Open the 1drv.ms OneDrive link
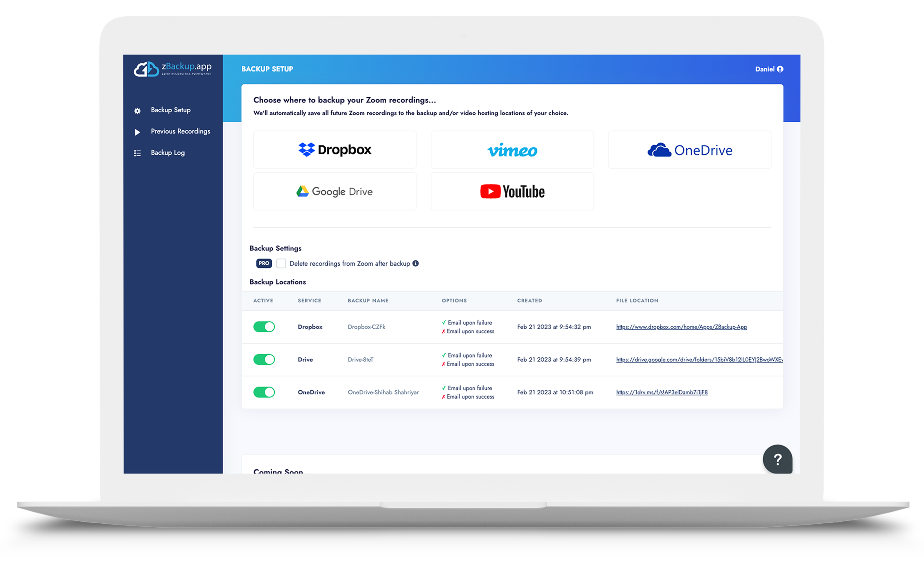This screenshot has width=924, height=577. pos(662,392)
